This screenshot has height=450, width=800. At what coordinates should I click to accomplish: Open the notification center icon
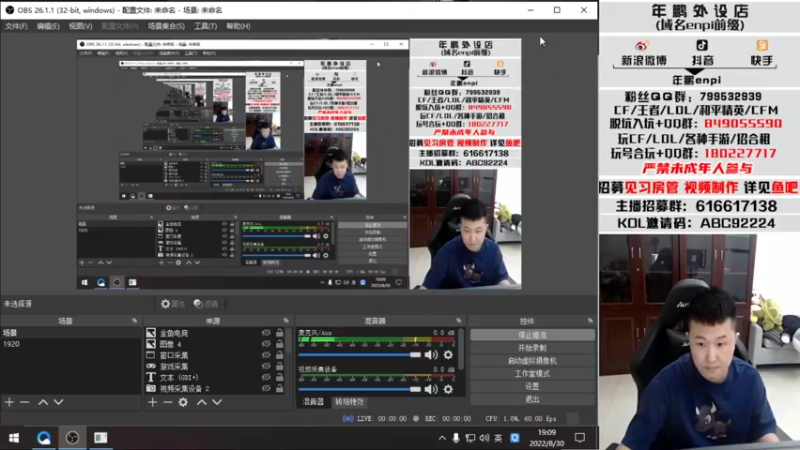tap(580, 438)
